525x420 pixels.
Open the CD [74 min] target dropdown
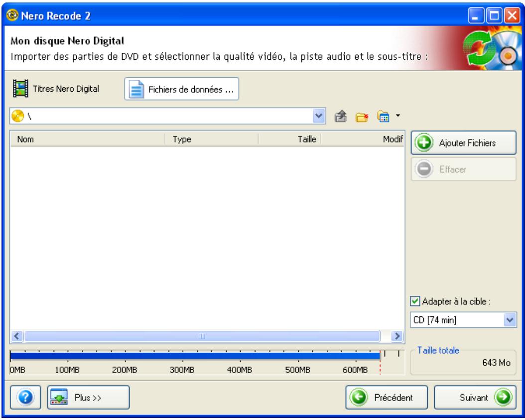click(463, 320)
